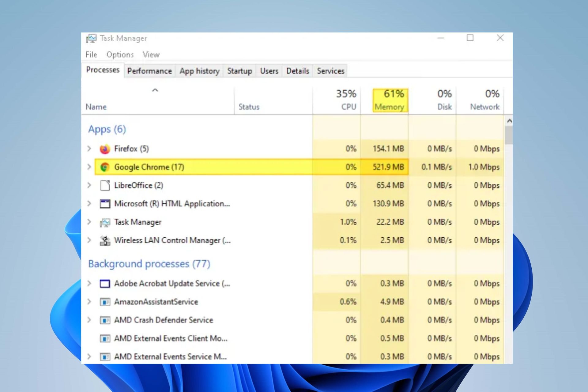The image size is (588, 392).
Task: Click LibreOffice's 65.4 MB memory value
Action: (x=390, y=185)
